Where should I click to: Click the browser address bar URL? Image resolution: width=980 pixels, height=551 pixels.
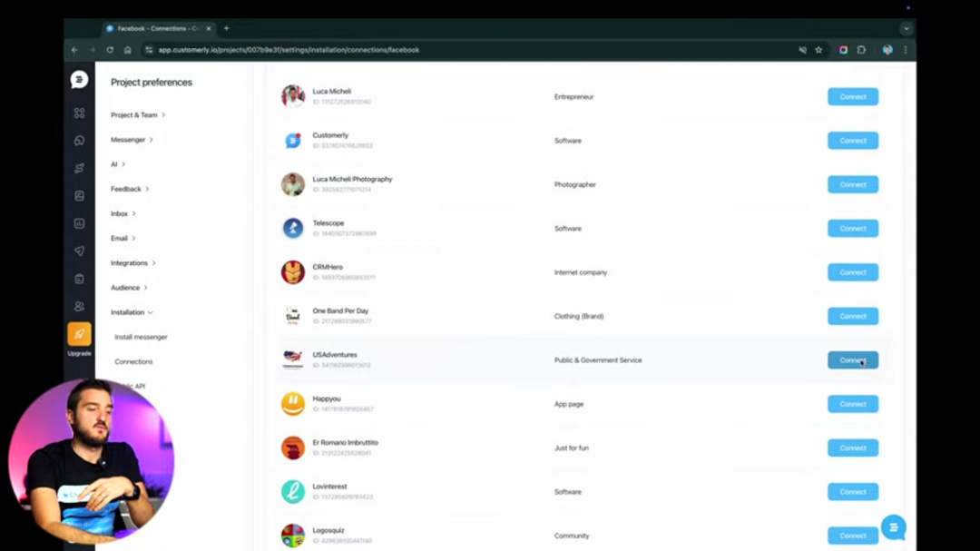(289, 50)
